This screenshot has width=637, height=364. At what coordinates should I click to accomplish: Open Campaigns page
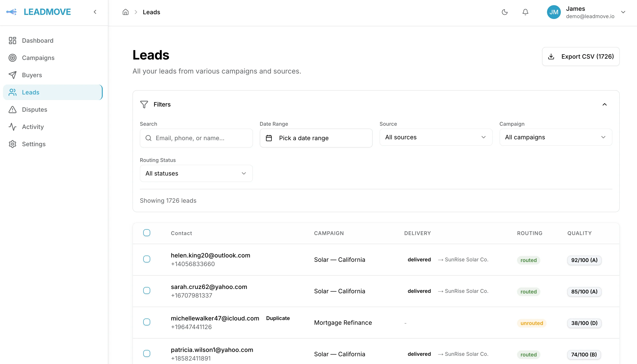coord(53,58)
